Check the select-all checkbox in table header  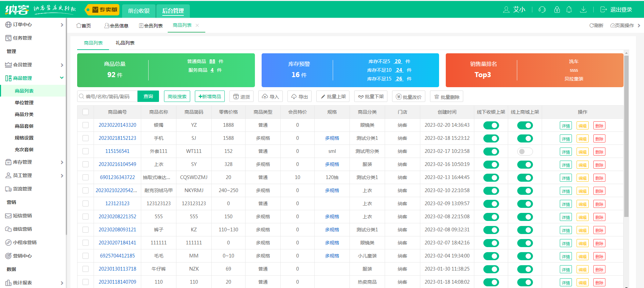coord(86,112)
